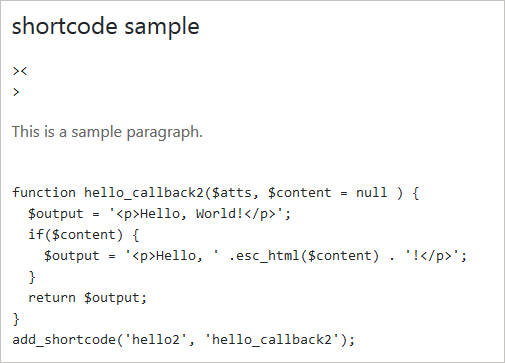Screen dimensions: 505x363
Task: Click 'hello_callback2' in the function declaration
Action: pos(143,193)
